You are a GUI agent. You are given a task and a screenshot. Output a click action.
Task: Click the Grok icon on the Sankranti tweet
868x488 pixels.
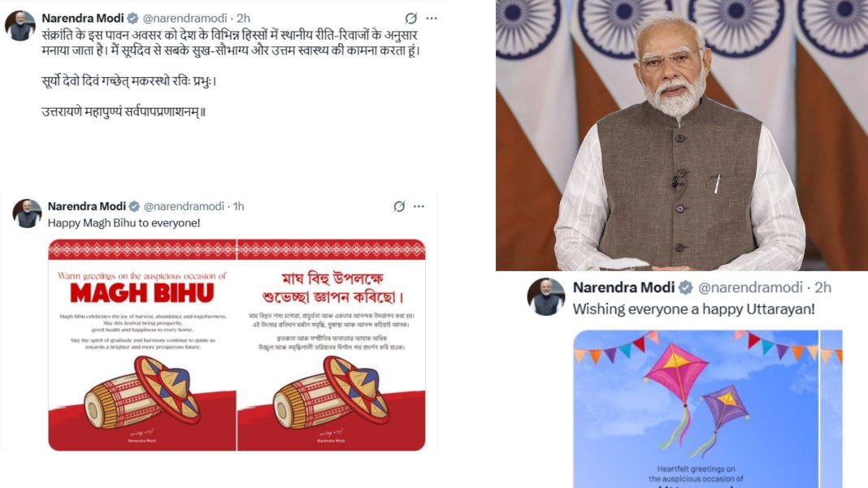410,18
